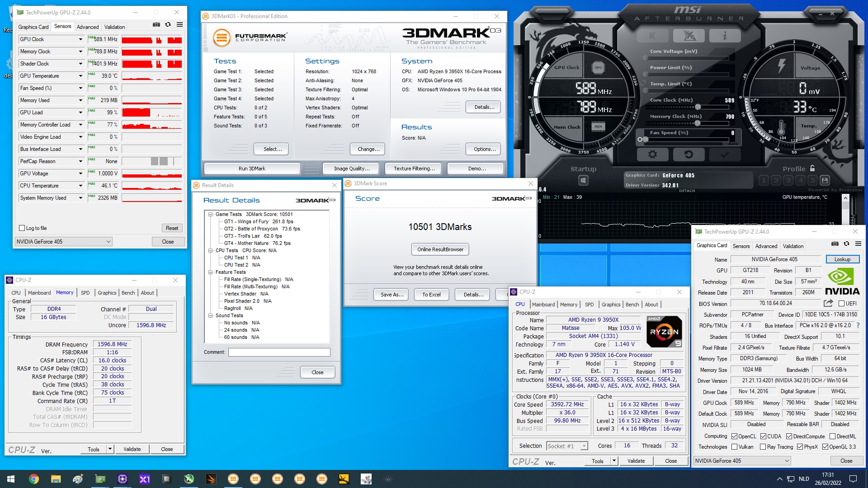
Task: Open the Afterburner information (i) button
Action: [725, 36]
